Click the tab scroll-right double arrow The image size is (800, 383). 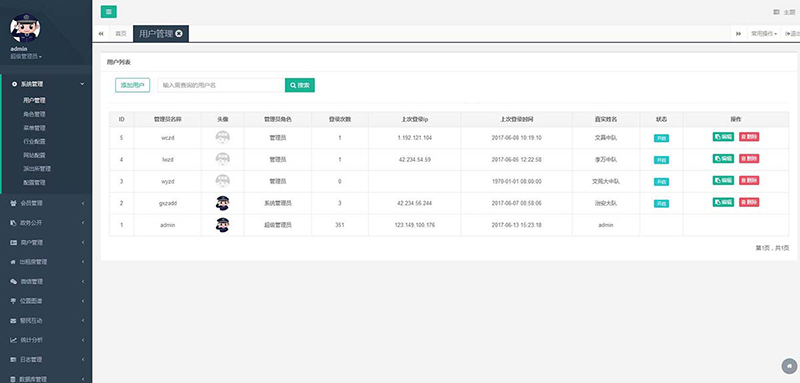click(x=738, y=34)
